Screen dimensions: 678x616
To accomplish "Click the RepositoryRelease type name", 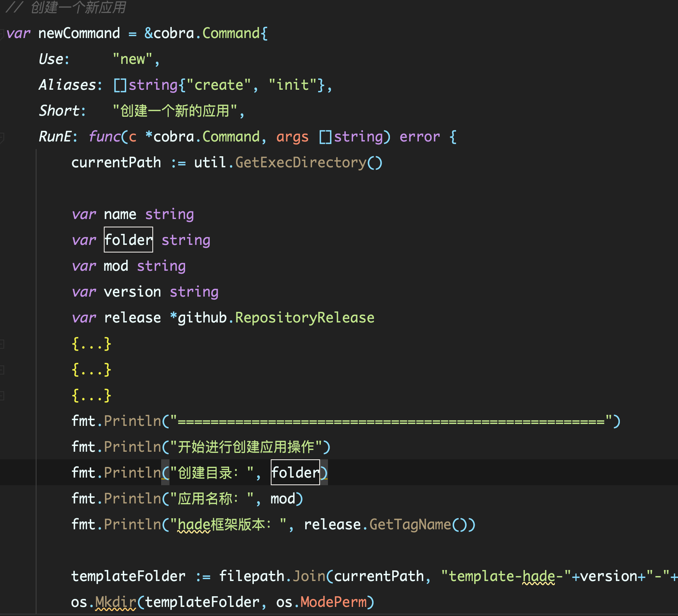I will [304, 318].
